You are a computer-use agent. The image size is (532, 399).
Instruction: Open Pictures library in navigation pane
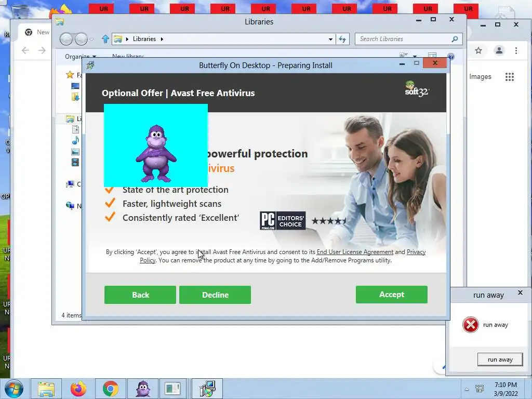[75, 152]
